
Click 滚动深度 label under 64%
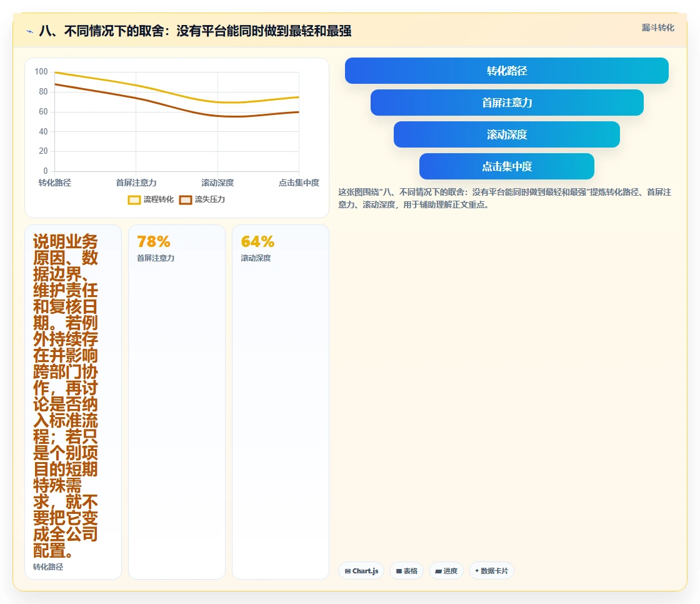(x=256, y=258)
